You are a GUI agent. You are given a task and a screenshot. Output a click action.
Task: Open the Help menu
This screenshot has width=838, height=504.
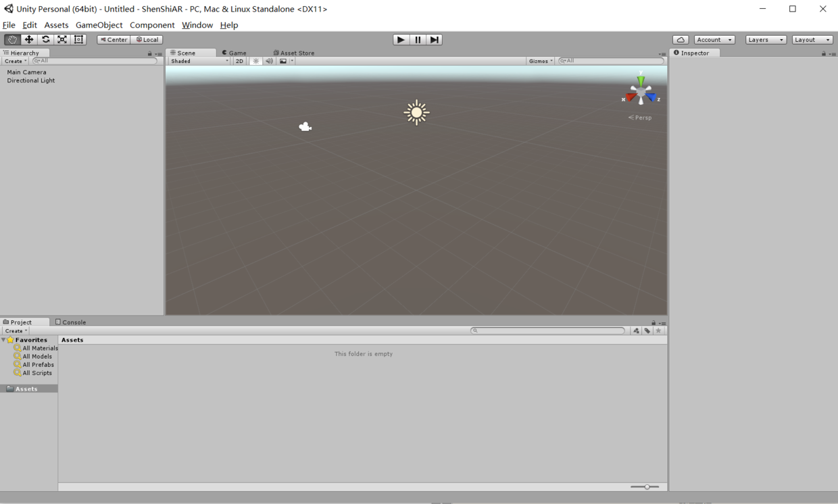[x=229, y=25]
